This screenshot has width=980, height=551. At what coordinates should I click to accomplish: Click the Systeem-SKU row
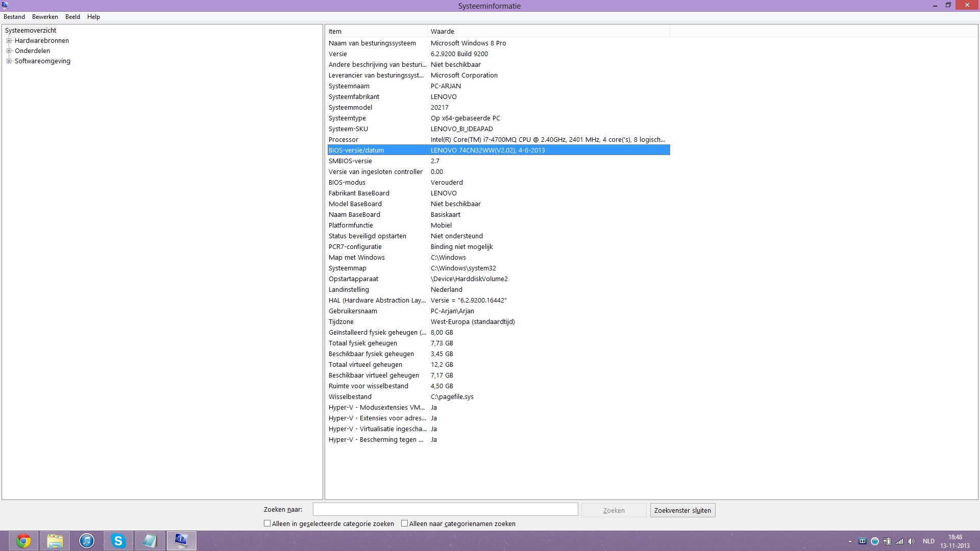point(498,129)
